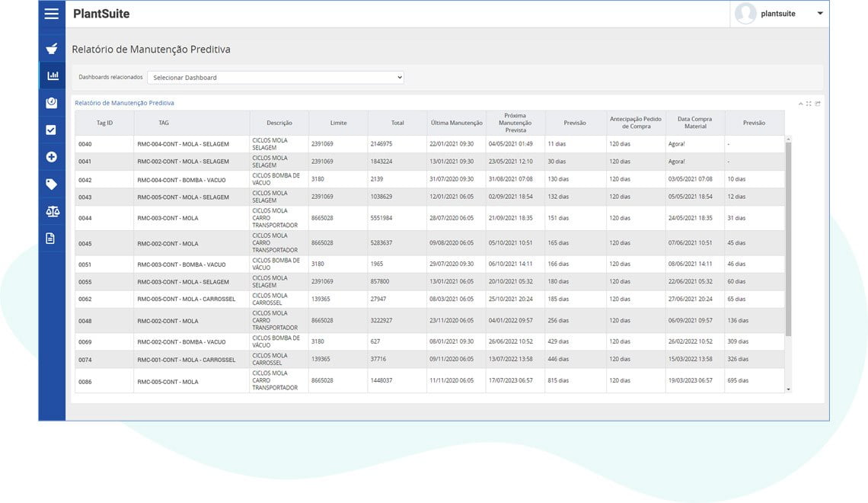Click the table scrollbar up arrow
868x503 pixels.
(788, 139)
